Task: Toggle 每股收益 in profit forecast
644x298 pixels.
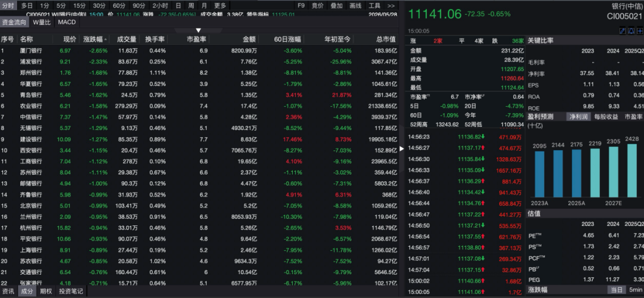Action: tap(606, 117)
